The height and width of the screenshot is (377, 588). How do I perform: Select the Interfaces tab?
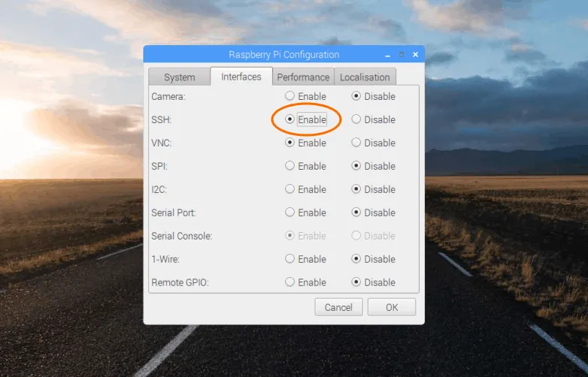(241, 77)
